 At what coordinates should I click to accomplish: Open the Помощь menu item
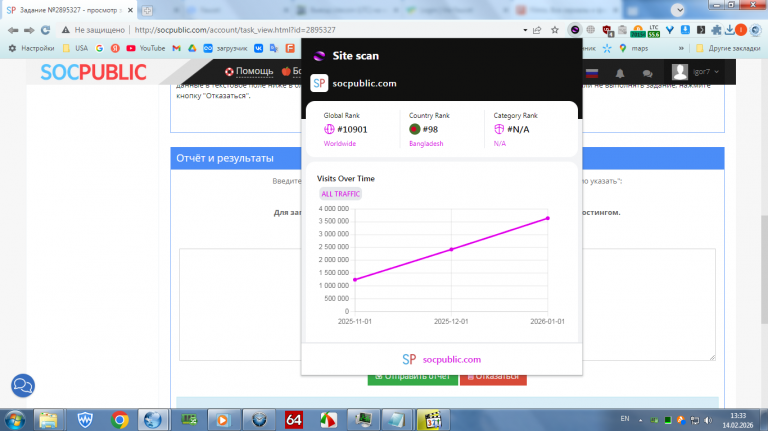click(249, 72)
